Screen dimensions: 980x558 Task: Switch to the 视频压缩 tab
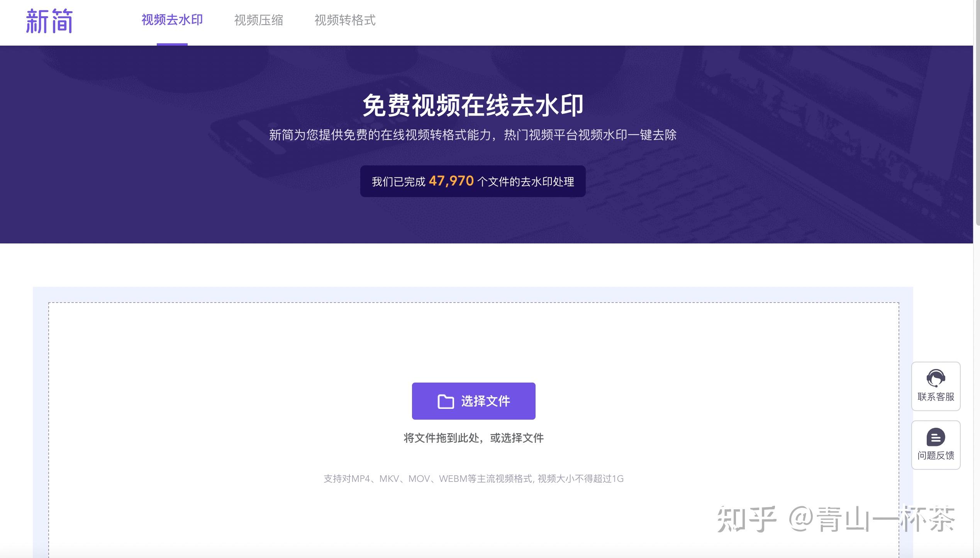click(259, 20)
